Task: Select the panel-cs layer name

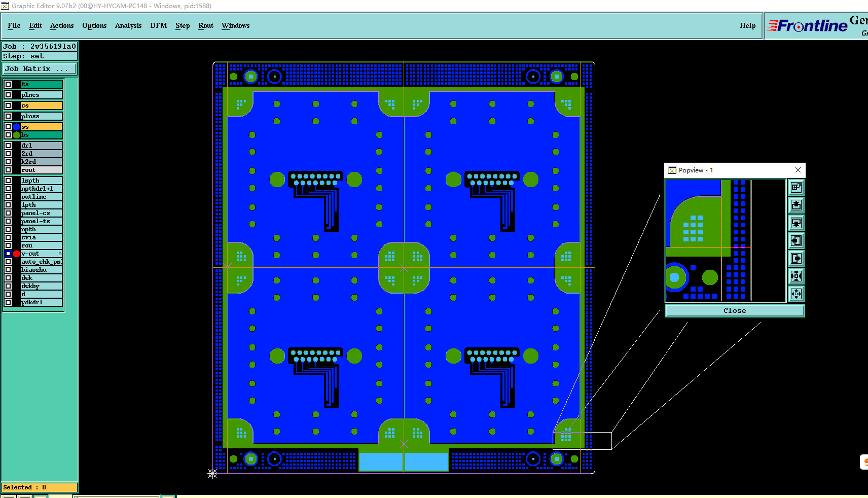Action: click(42, 213)
